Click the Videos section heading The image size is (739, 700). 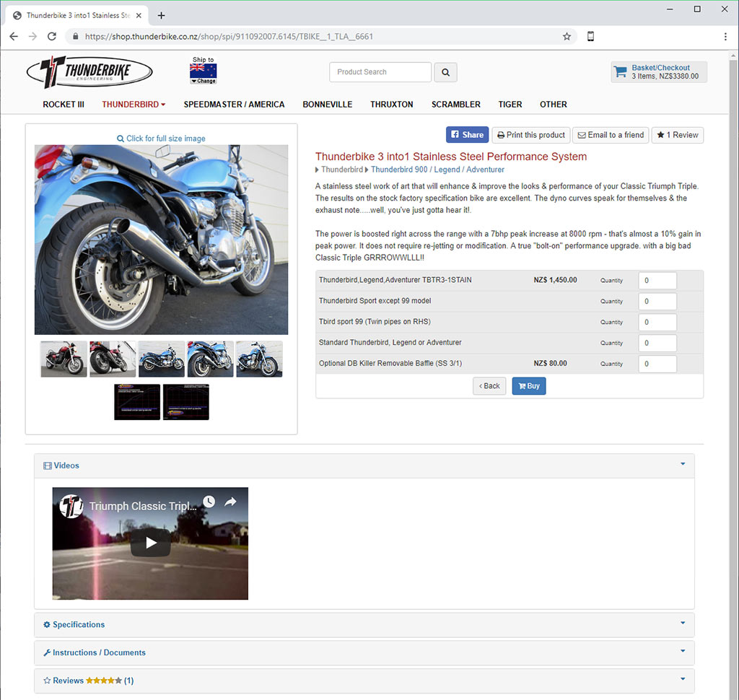pos(61,465)
